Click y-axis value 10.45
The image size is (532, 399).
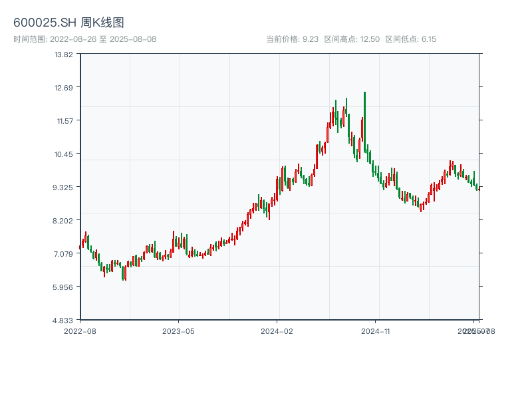tap(63, 154)
